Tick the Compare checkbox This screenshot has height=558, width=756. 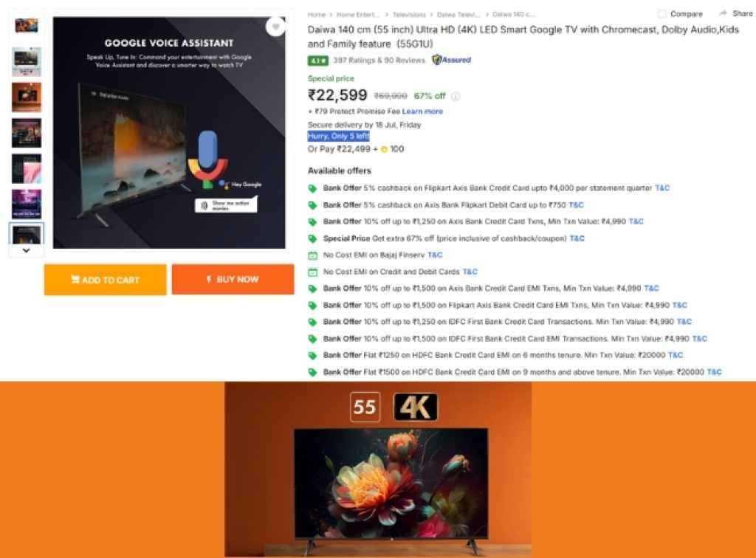[662, 14]
